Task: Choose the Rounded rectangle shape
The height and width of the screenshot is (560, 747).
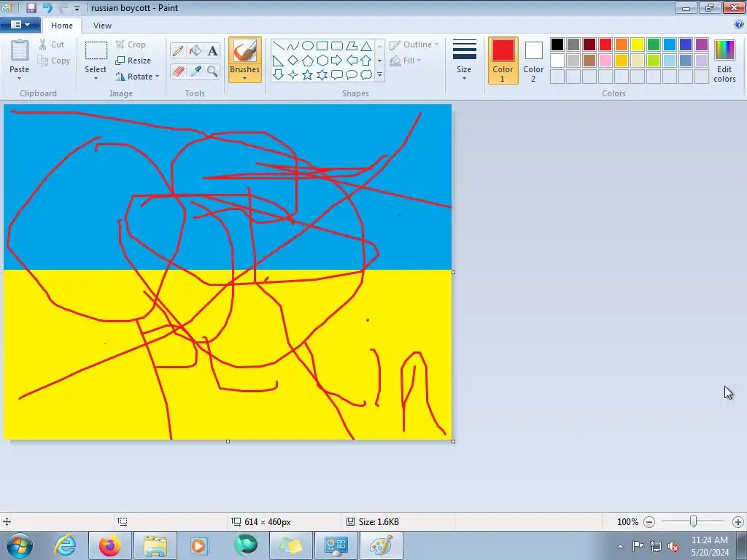Action: click(x=337, y=46)
